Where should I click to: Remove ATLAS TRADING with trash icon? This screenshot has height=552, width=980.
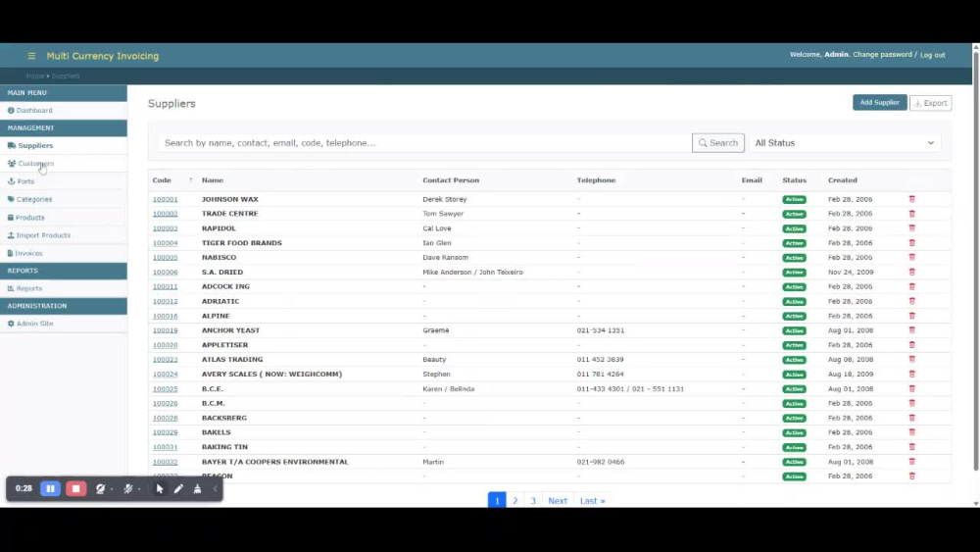(911, 360)
